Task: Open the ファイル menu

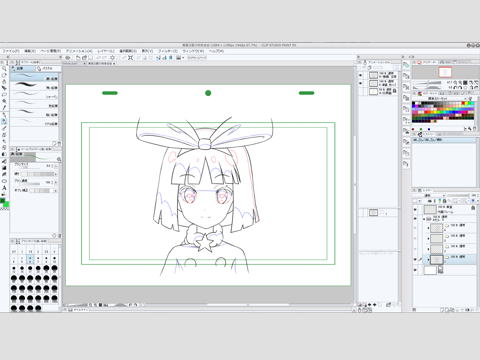Action: click(x=11, y=51)
